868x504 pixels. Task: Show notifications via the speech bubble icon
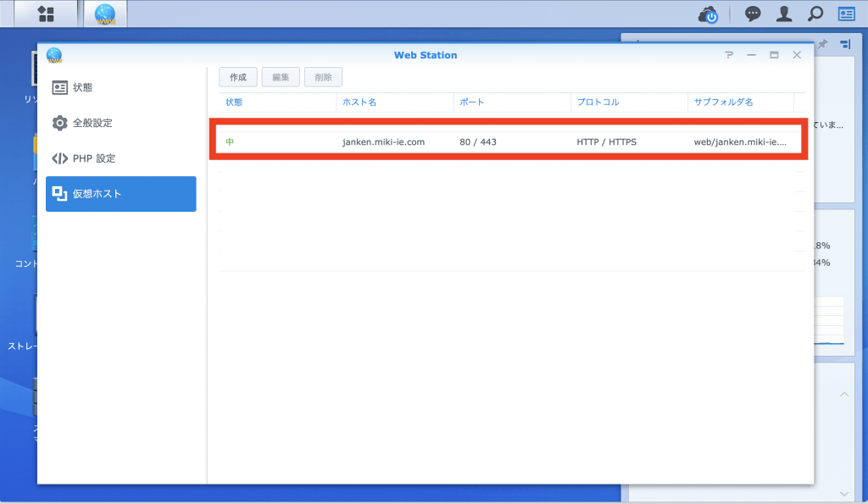point(752,14)
